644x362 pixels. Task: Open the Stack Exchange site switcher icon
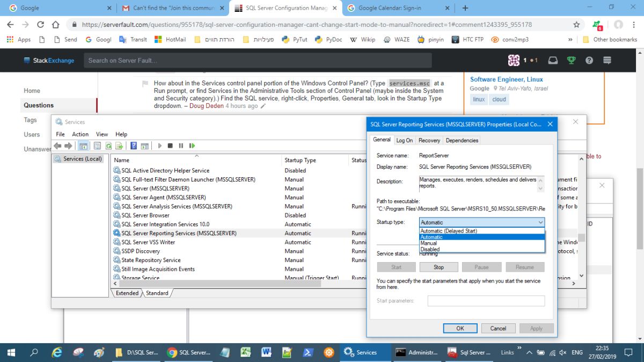point(607,60)
